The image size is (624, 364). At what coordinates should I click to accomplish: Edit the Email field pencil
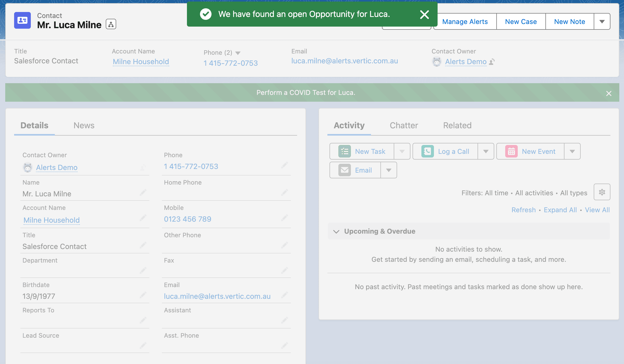[285, 295]
